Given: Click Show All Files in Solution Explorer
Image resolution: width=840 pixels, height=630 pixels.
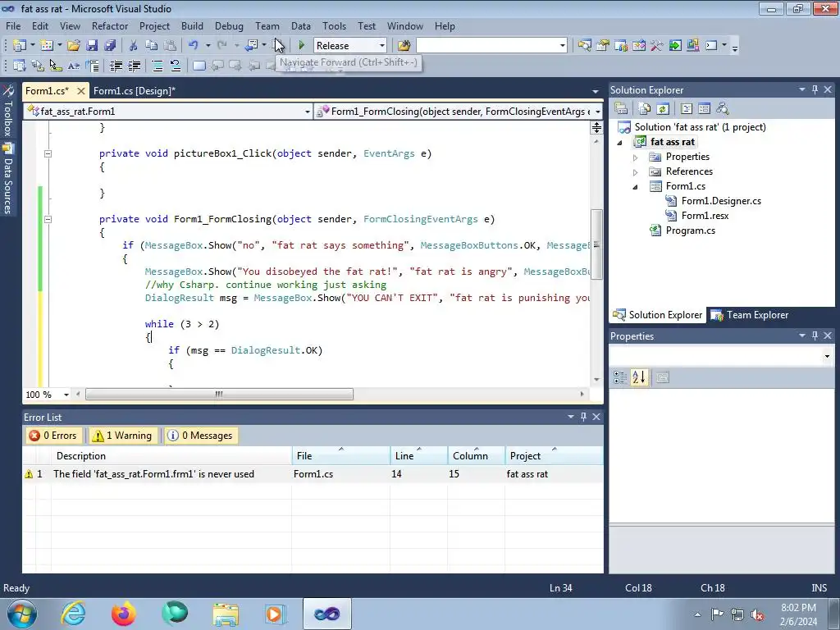Looking at the screenshot, I should [x=645, y=109].
